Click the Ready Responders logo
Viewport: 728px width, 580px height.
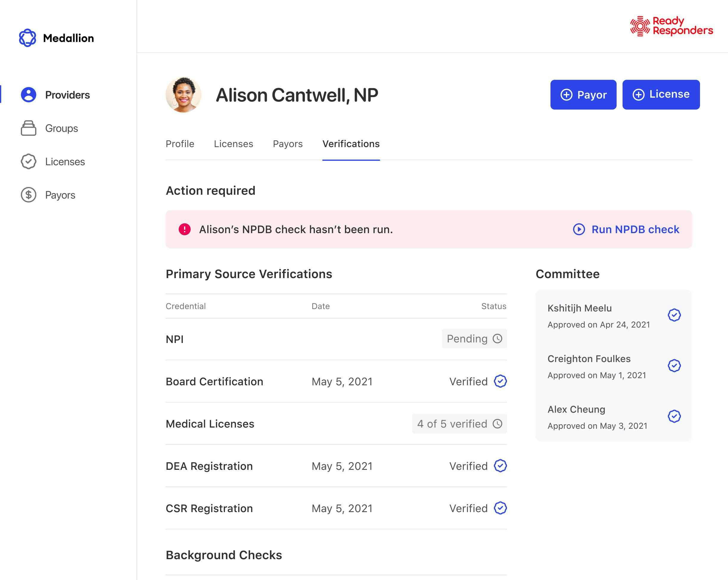point(671,26)
